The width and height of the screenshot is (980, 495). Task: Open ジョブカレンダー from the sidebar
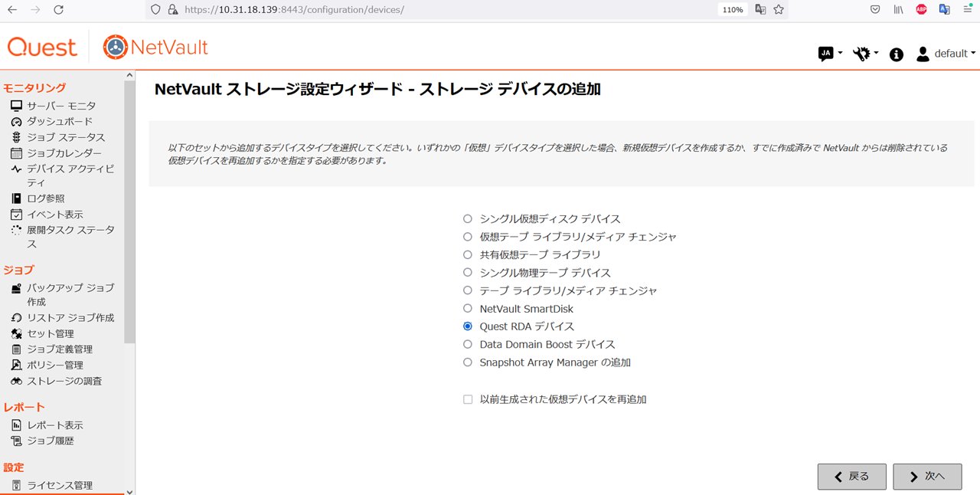point(64,153)
